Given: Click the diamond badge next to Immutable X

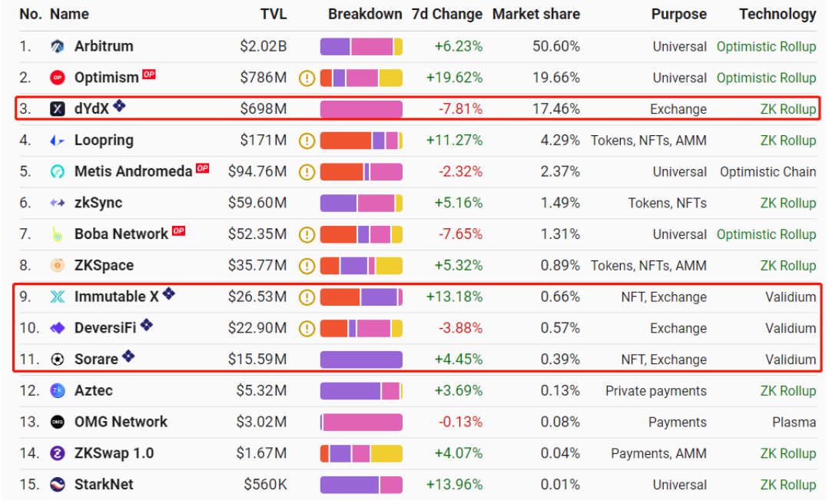Looking at the screenshot, I should [169, 293].
